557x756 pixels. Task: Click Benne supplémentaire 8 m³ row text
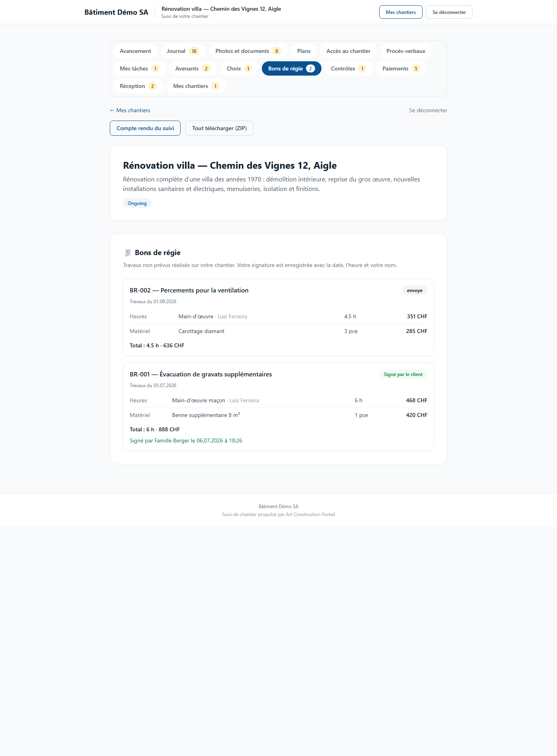tap(206, 415)
